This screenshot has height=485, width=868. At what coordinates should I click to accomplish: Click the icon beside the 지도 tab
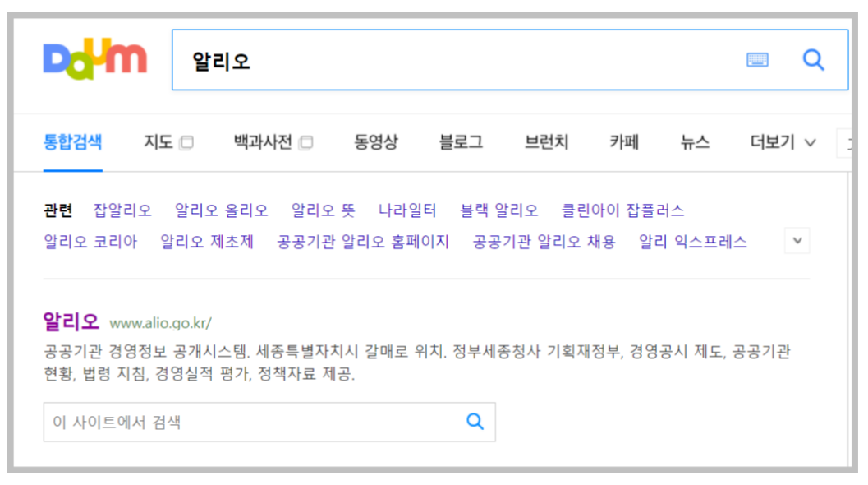186,142
